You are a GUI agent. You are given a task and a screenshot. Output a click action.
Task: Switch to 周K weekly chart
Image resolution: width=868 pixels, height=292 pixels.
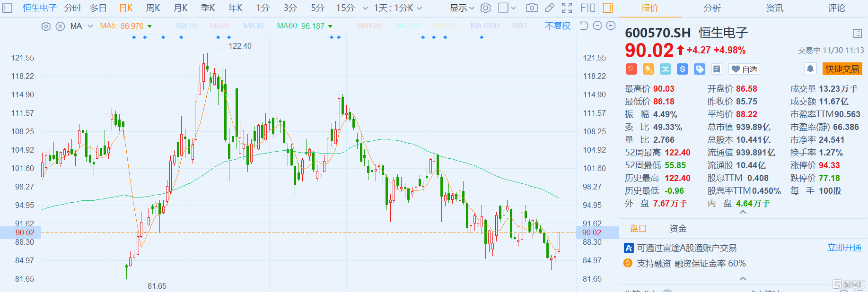click(153, 8)
